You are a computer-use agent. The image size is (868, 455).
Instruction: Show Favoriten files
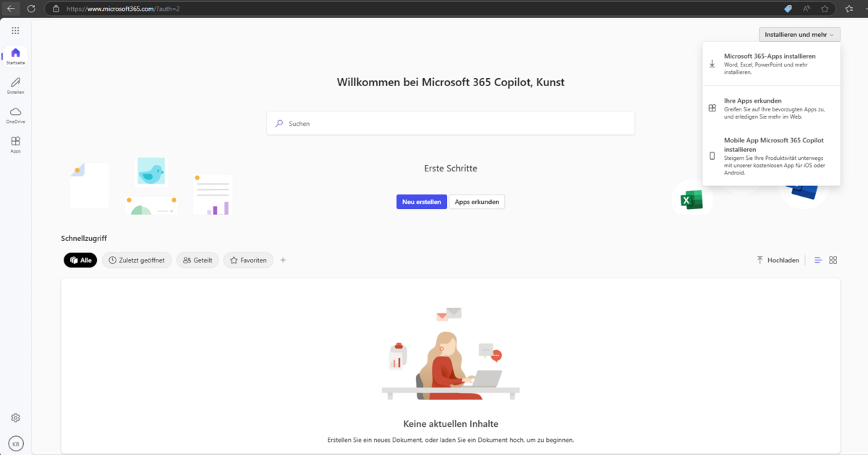(x=248, y=260)
